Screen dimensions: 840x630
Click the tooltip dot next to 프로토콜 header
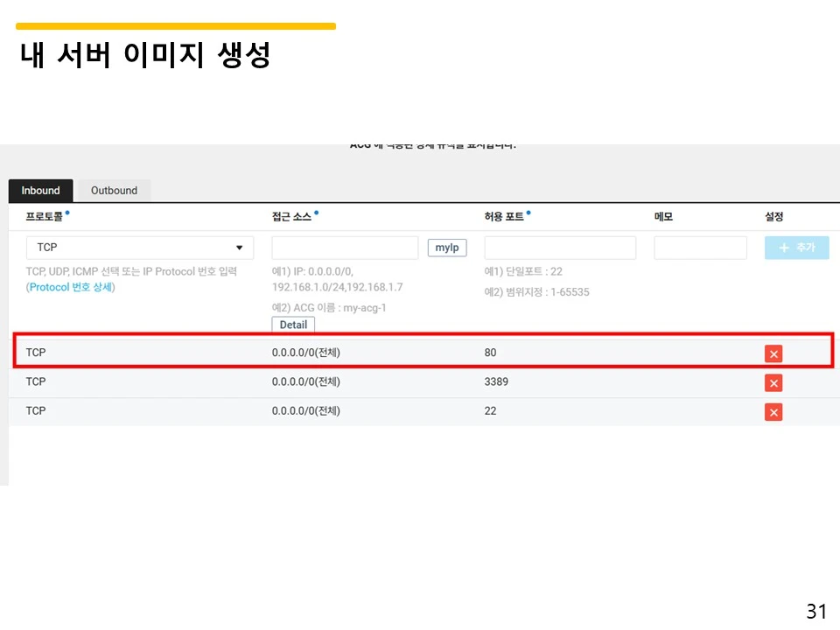coord(67,212)
